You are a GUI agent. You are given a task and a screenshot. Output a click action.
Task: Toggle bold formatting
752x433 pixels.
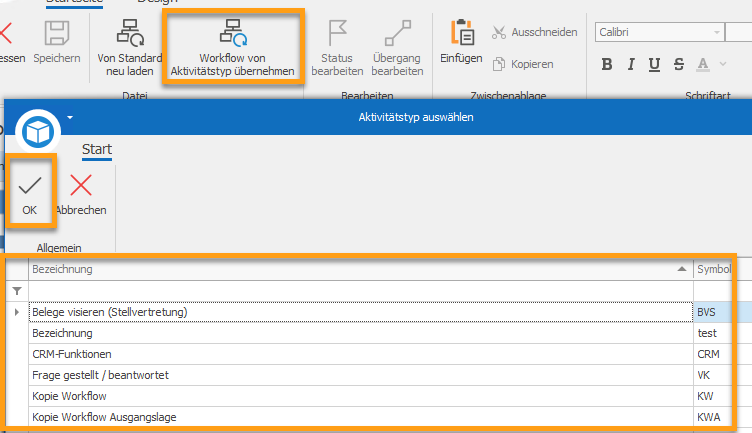click(x=607, y=64)
